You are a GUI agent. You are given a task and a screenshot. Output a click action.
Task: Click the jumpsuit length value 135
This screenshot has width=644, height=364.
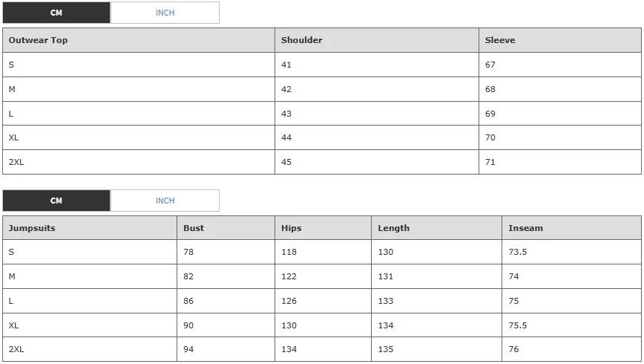(386, 349)
